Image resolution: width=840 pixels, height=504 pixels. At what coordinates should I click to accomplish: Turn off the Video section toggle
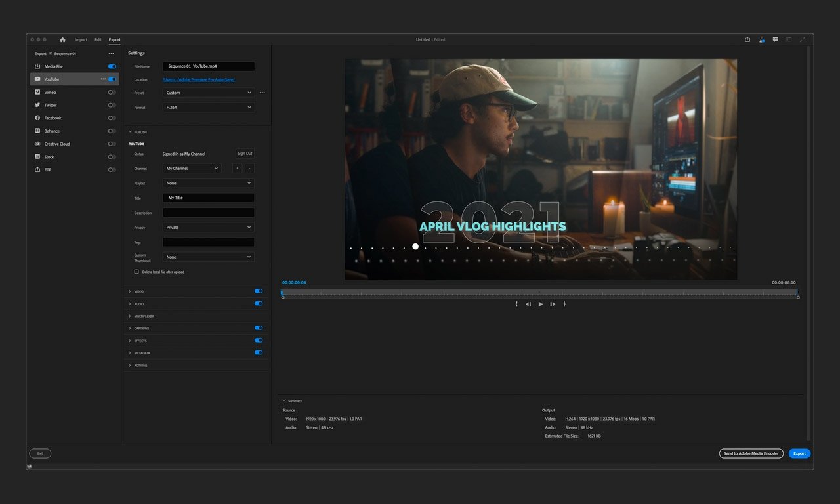click(259, 291)
